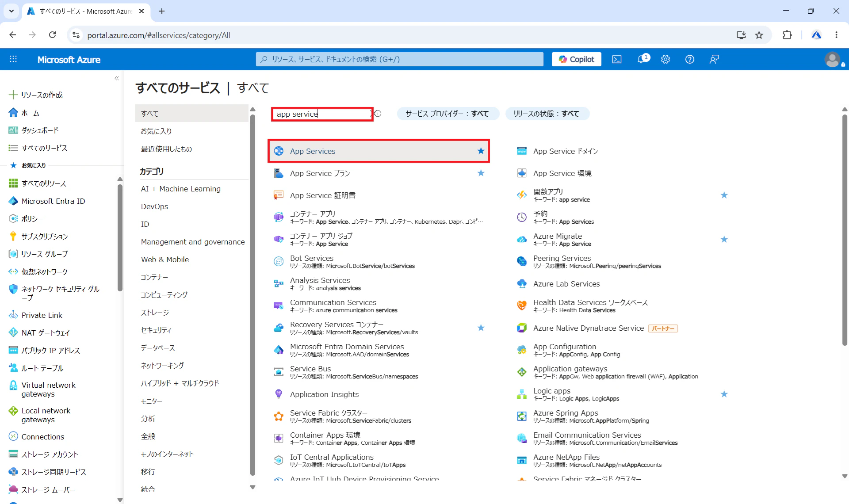Toggle the favorite star for Azure Migrate
This screenshot has width=849, height=504.
[724, 240]
